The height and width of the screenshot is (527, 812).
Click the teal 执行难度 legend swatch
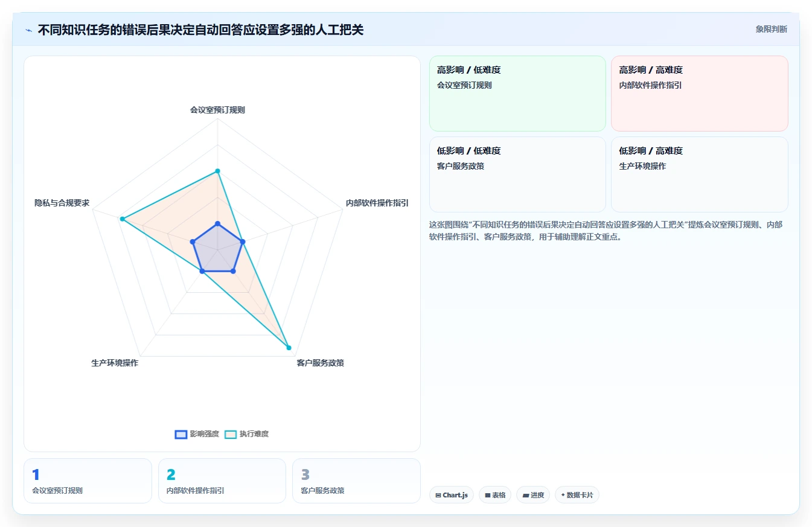click(231, 435)
